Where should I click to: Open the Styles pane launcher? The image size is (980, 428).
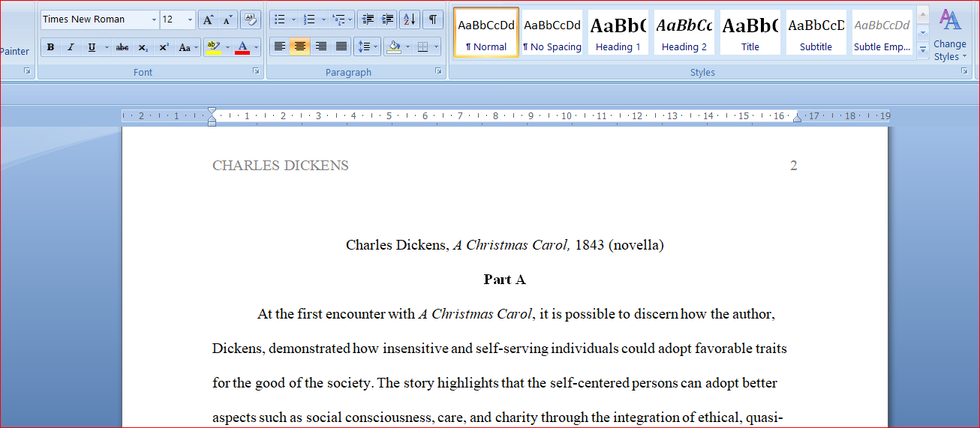tap(964, 70)
